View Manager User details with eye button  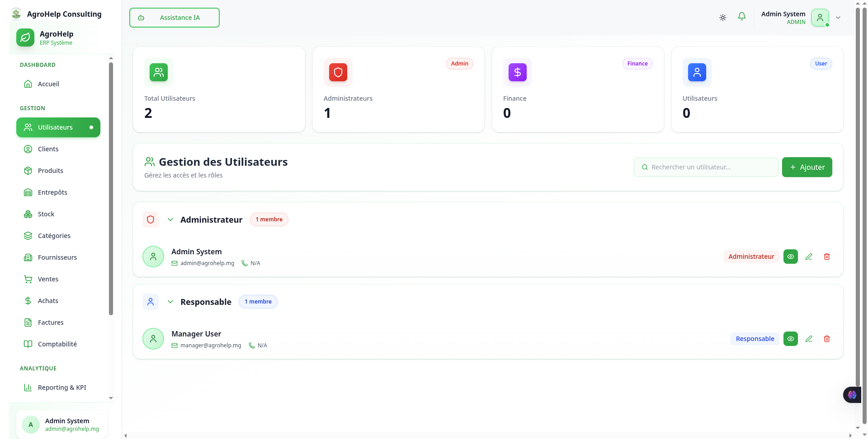coord(791,339)
